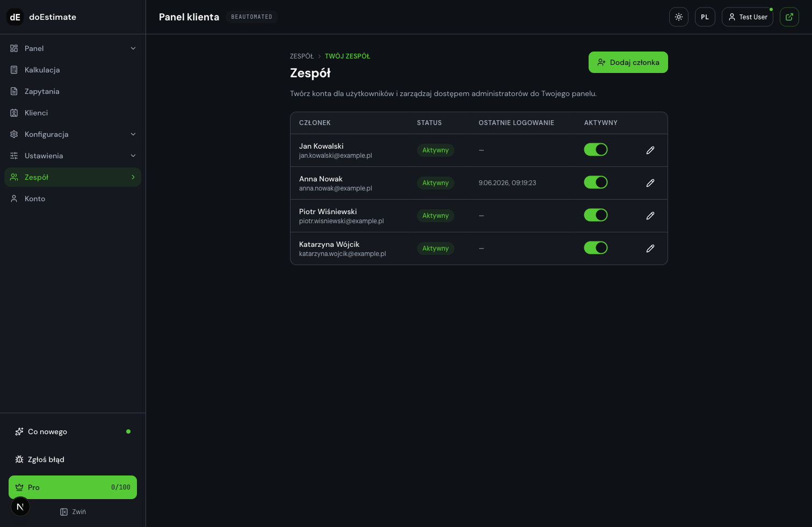Screen dimensions: 812x527
Task: Click the Pro plan crown icon
Action: (19, 487)
